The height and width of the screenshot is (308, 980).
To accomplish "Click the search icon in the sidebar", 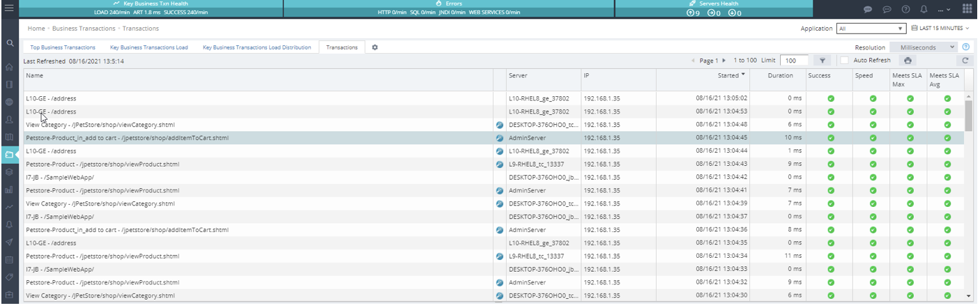I will [10, 43].
